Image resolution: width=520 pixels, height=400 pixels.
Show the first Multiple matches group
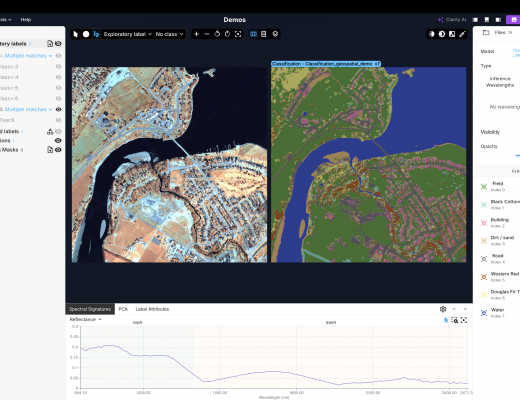point(58,56)
